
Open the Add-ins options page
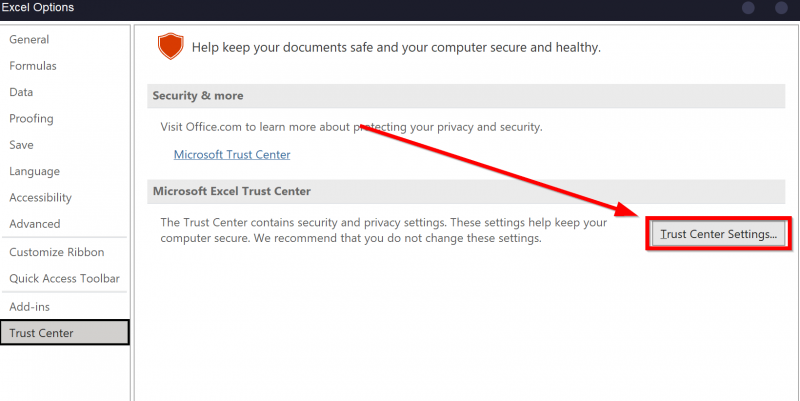coord(29,306)
